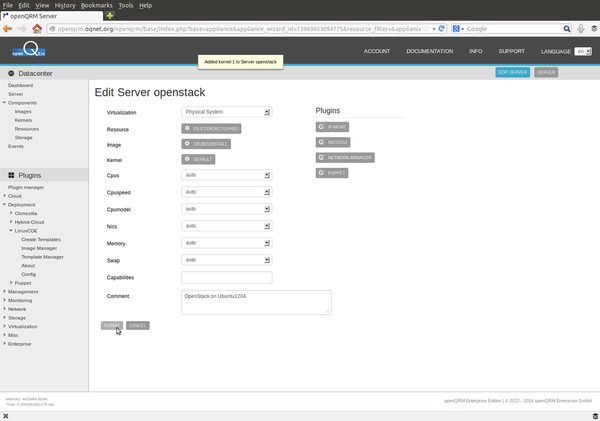The height and width of the screenshot is (421, 600).
Task: Open the downloads arrow icon
Action: (580, 29)
